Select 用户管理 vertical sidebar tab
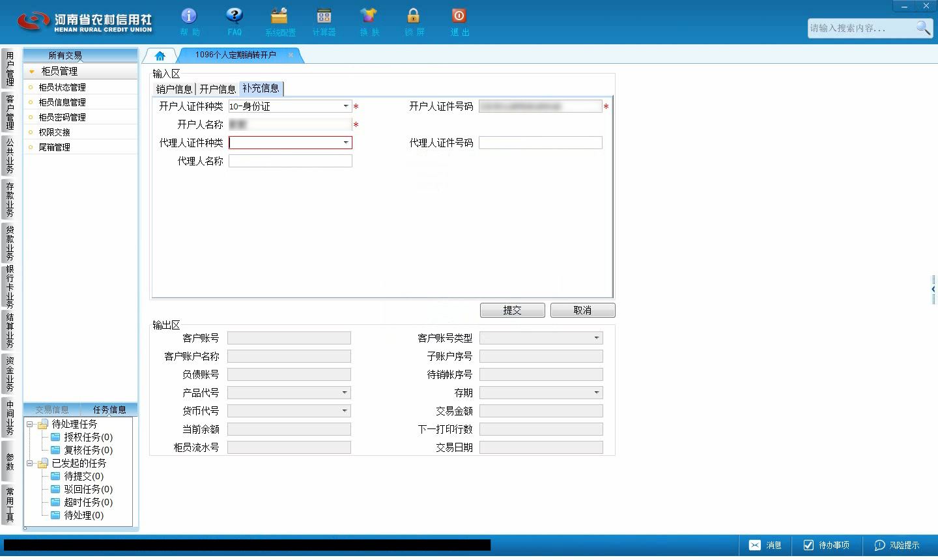This screenshot has width=938, height=560. coord(9,69)
